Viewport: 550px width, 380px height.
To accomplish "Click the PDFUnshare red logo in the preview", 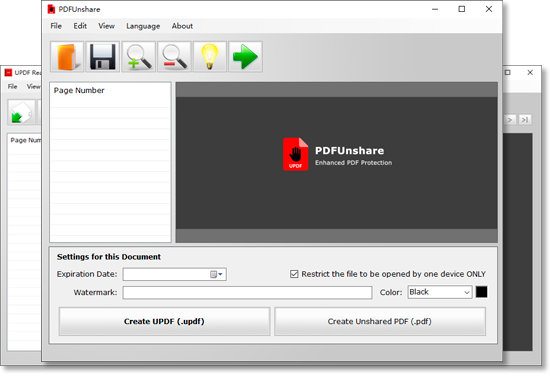I will click(295, 154).
